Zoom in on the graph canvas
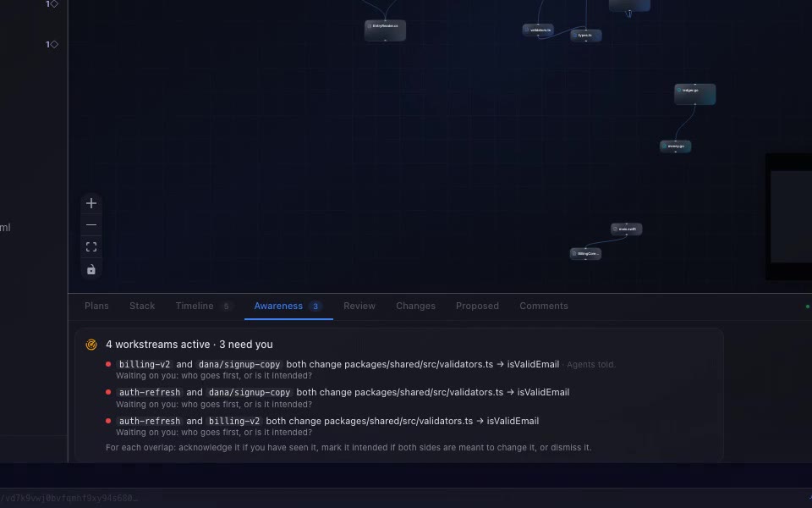Image resolution: width=812 pixels, height=508 pixels. point(91,203)
